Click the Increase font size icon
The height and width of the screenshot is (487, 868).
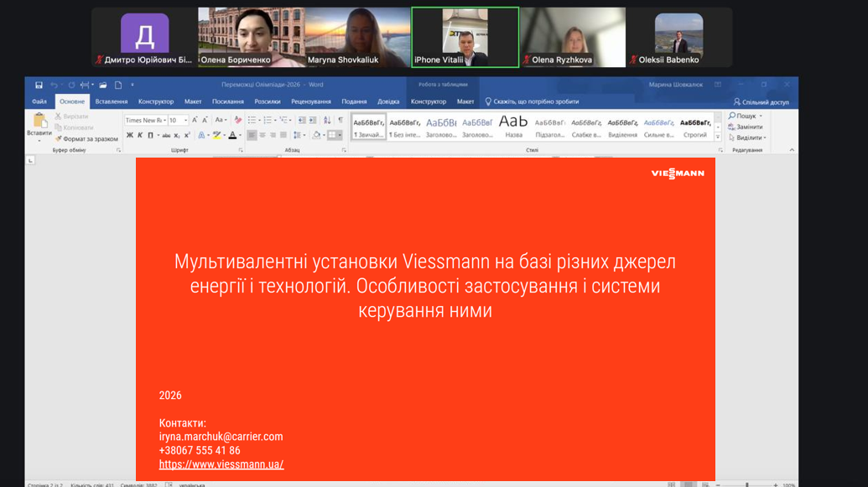pos(195,121)
